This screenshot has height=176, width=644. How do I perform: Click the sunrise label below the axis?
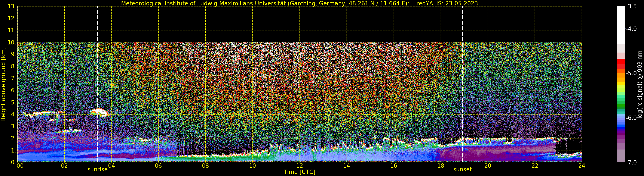tap(98, 170)
